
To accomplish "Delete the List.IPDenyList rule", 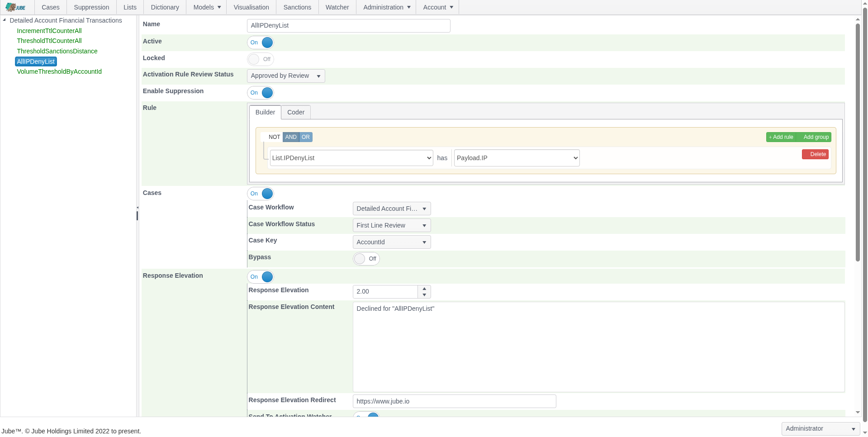I will click(815, 154).
